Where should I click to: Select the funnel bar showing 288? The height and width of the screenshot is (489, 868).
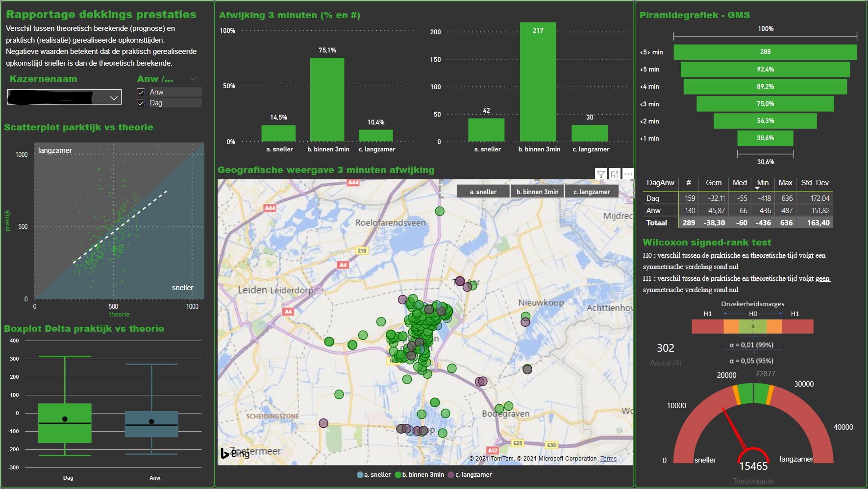(x=765, y=52)
